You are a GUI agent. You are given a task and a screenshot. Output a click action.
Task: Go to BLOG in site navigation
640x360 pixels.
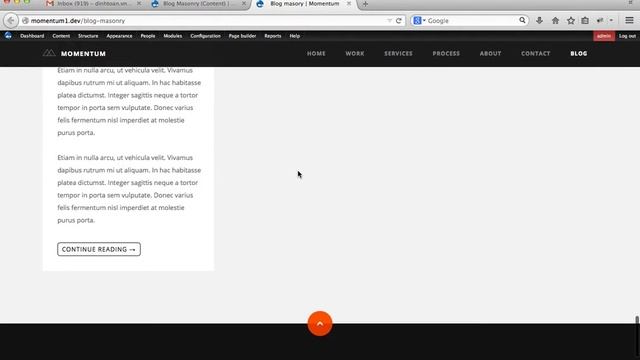579,53
